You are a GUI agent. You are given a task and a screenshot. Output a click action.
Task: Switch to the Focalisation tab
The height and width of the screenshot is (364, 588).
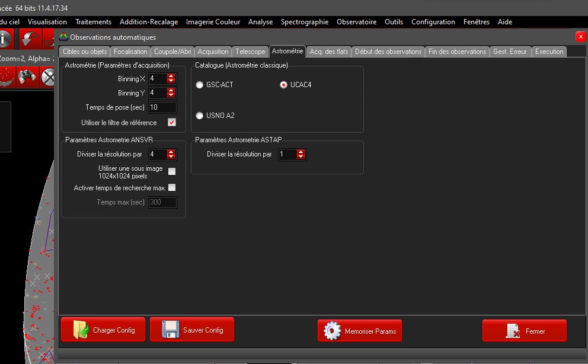(x=130, y=52)
